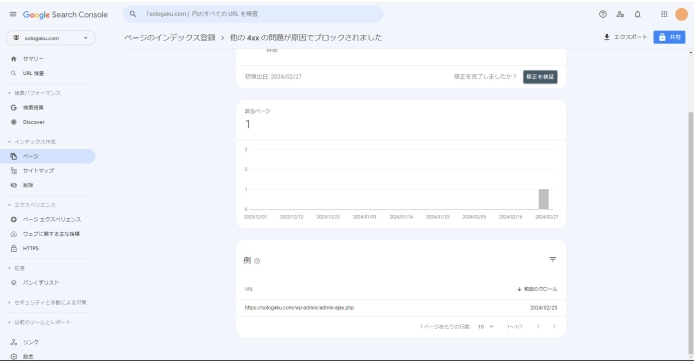694x361 pixels.
Task: Open users and permissions icon
Action: pos(620,14)
